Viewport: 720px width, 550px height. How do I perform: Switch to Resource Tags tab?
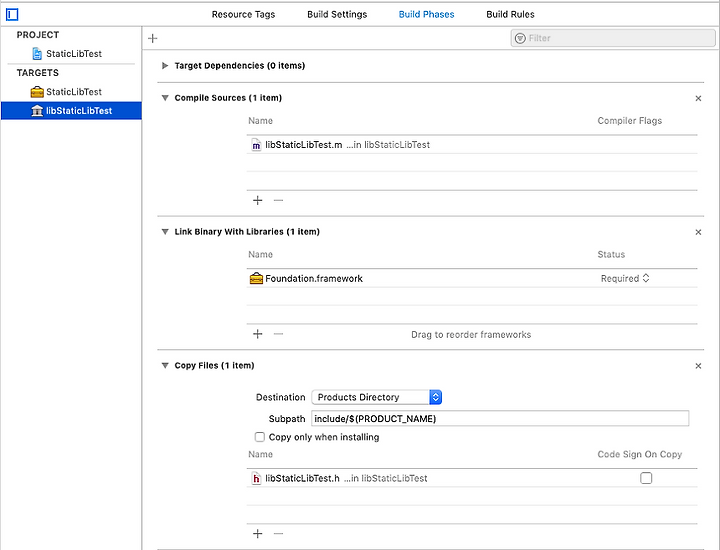point(243,14)
